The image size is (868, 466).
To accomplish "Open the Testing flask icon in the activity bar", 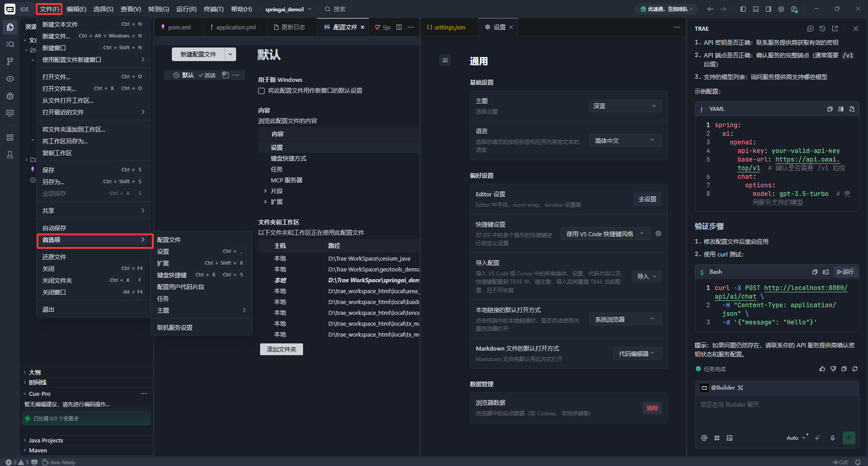I will 10,155.
